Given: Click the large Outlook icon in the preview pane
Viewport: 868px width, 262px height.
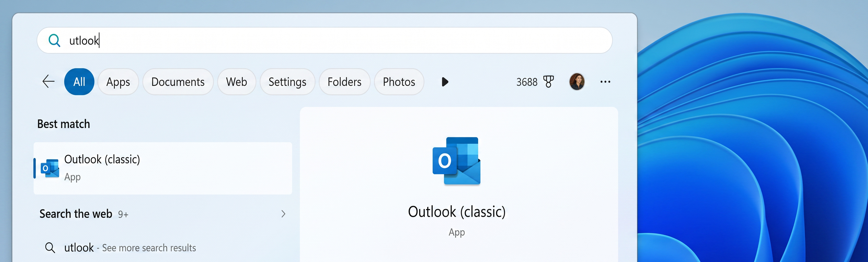Looking at the screenshot, I should point(457,161).
